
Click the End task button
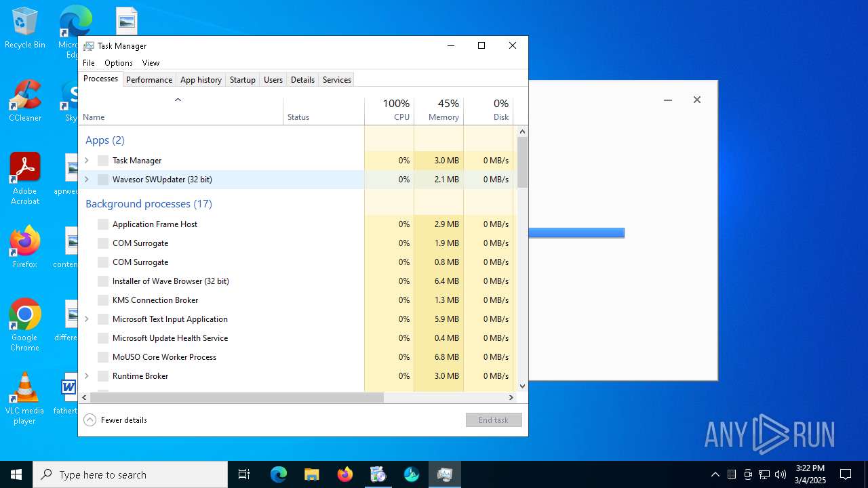(494, 420)
